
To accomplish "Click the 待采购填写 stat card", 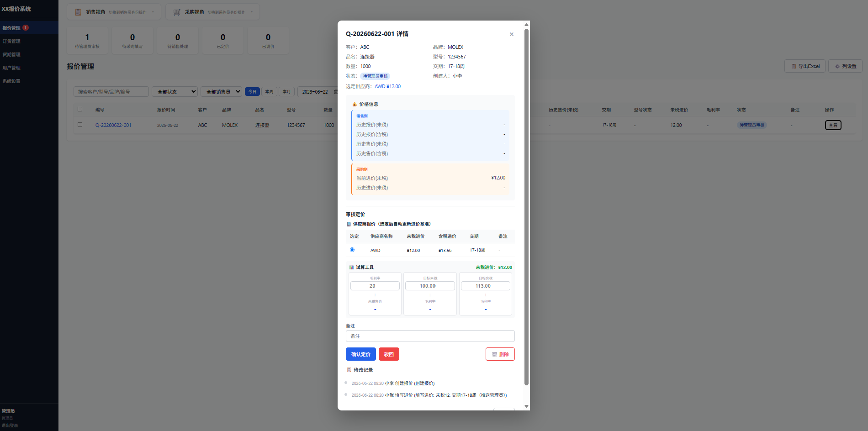I will coord(132,41).
